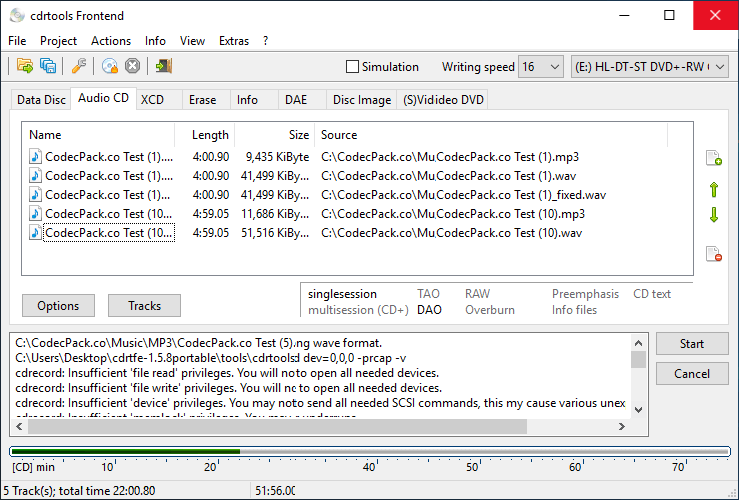Click the open project folder icon
The width and height of the screenshot is (739, 500).
tap(25, 66)
